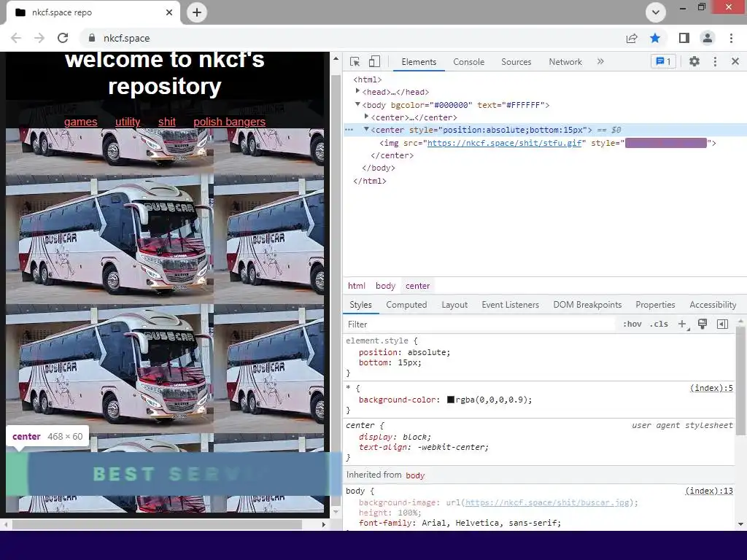Open the Accessibility pane tab
Screen dimensions: 747x560
pyautogui.click(x=713, y=305)
